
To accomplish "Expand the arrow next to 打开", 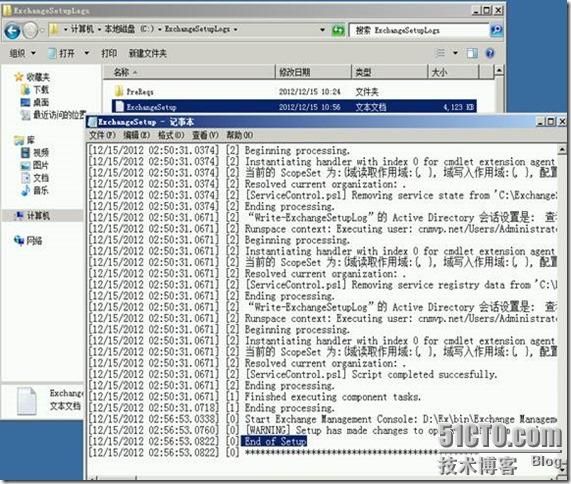I will click(x=87, y=53).
